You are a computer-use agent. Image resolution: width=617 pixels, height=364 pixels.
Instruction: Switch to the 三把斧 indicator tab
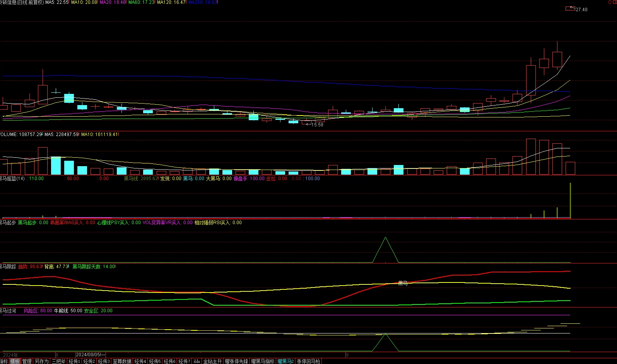[x=59, y=361]
